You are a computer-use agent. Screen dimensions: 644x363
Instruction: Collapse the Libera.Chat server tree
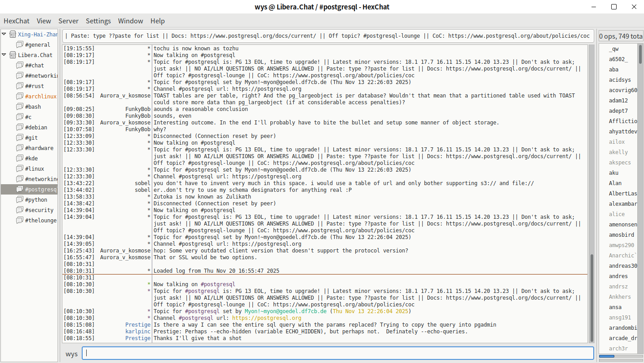tap(4, 55)
